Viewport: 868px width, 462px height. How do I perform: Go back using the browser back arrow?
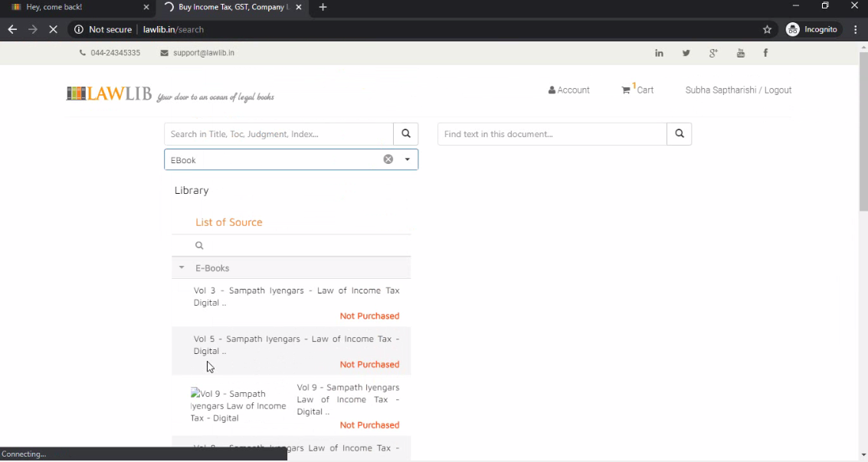[12, 29]
